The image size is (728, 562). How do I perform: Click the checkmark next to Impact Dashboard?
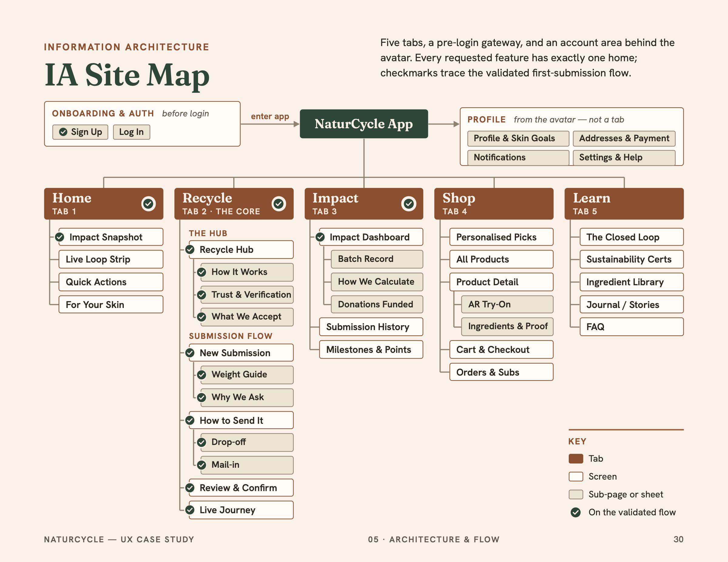point(320,237)
